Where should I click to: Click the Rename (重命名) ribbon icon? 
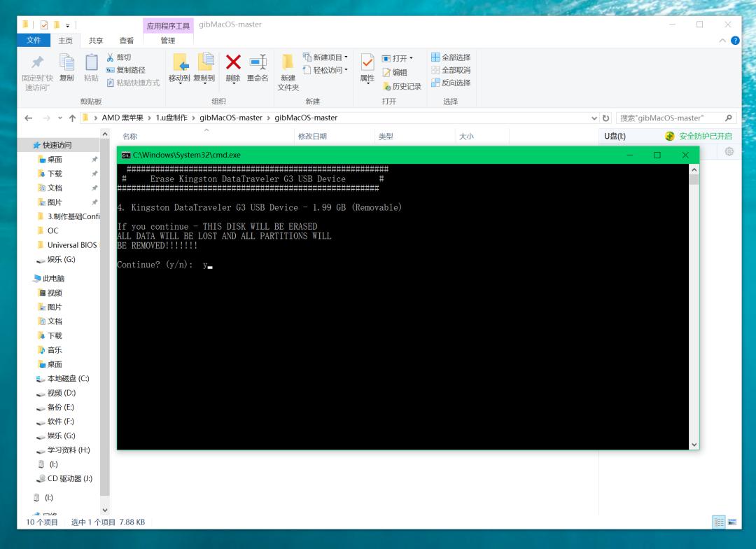tap(258, 63)
